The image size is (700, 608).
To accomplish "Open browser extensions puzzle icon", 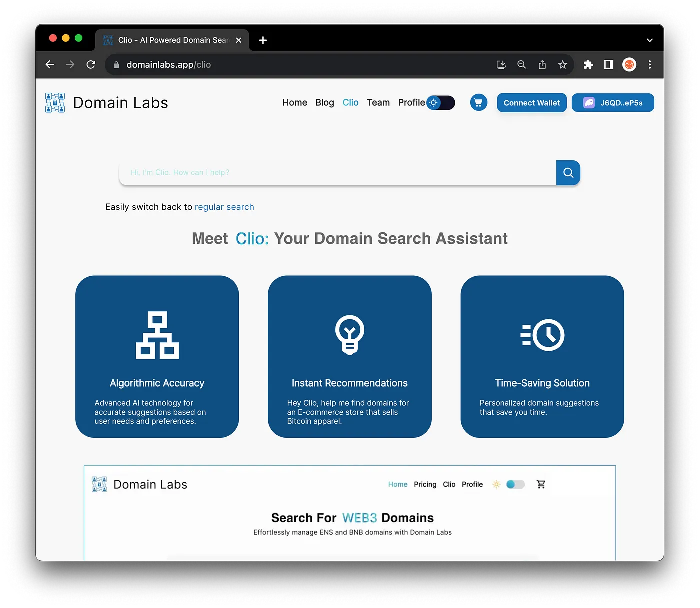I will pos(588,64).
